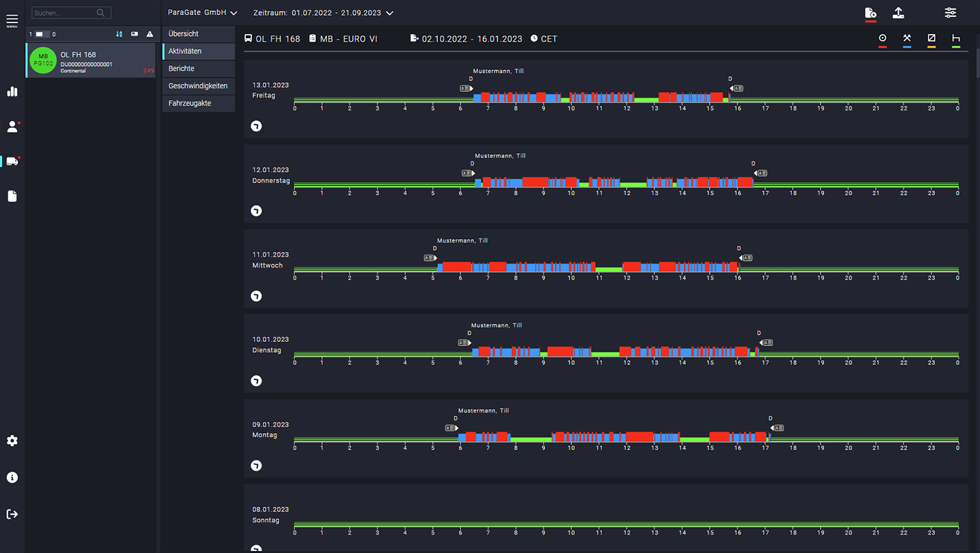980x553 pixels.
Task: Open the filter sliders settings icon
Action: tap(950, 13)
